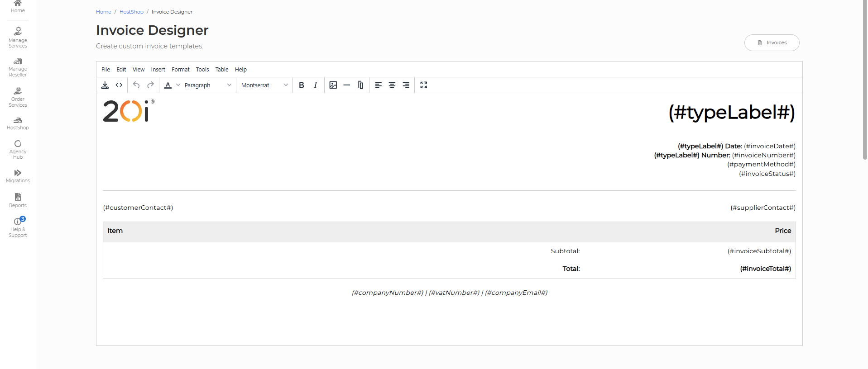Toggle fullscreen editor mode
The image size is (868, 369).
(424, 85)
